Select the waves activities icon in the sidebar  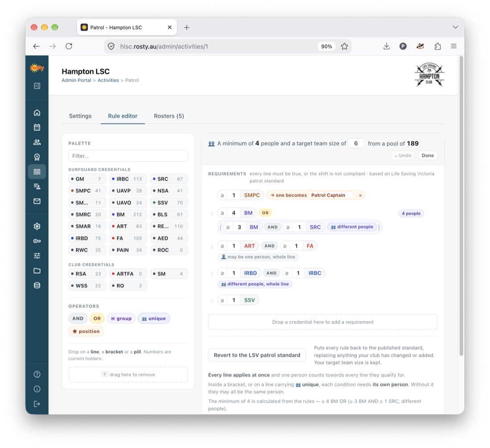coord(37,172)
